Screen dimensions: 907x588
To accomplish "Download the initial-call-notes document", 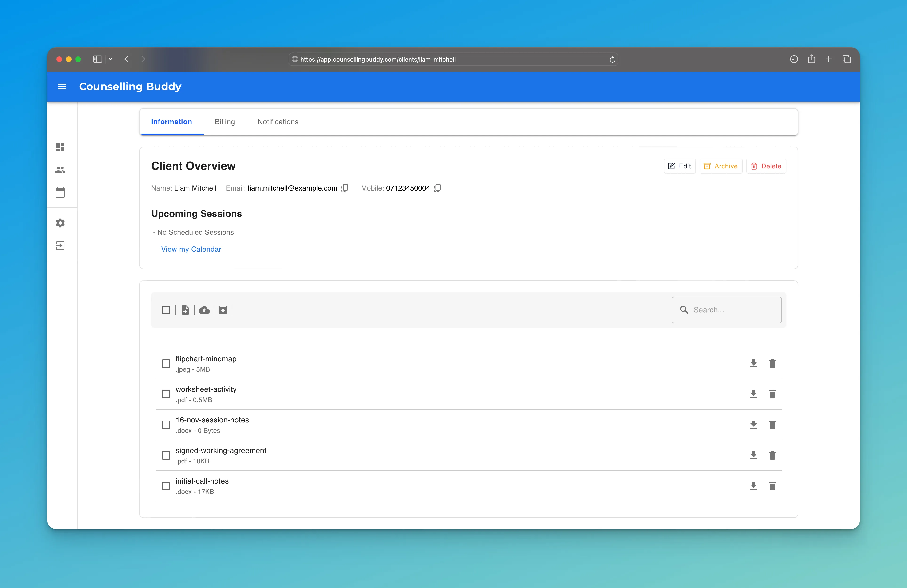I will pos(753,486).
